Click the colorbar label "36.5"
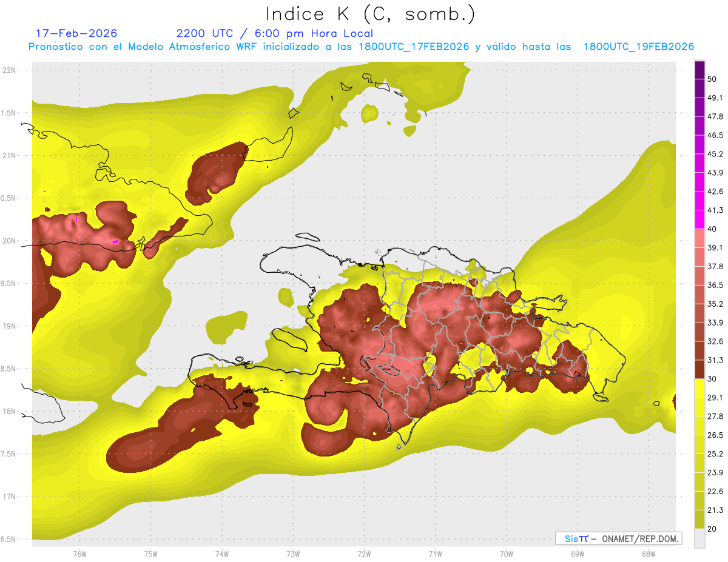Viewport: 728px width, 562px height. tap(715, 285)
